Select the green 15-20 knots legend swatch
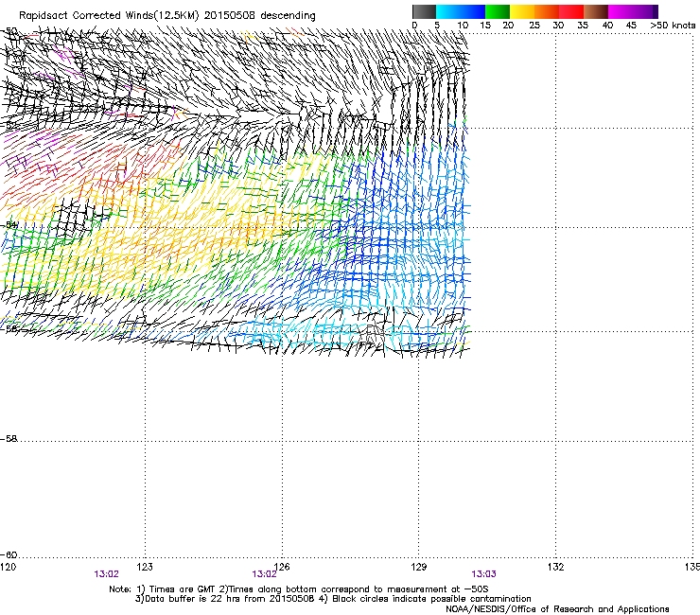The image size is (700, 615). (x=498, y=11)
